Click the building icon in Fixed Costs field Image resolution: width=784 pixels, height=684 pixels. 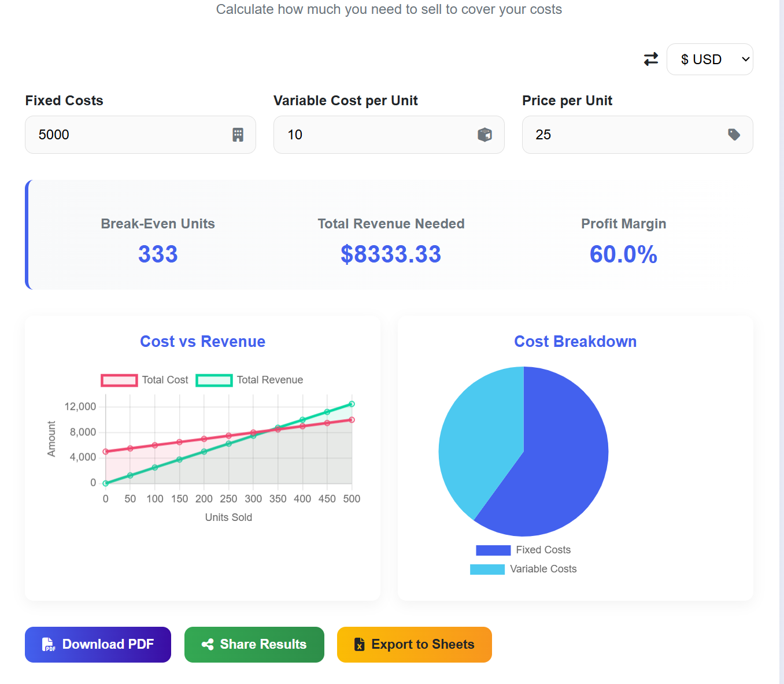[x=238, y=135]
